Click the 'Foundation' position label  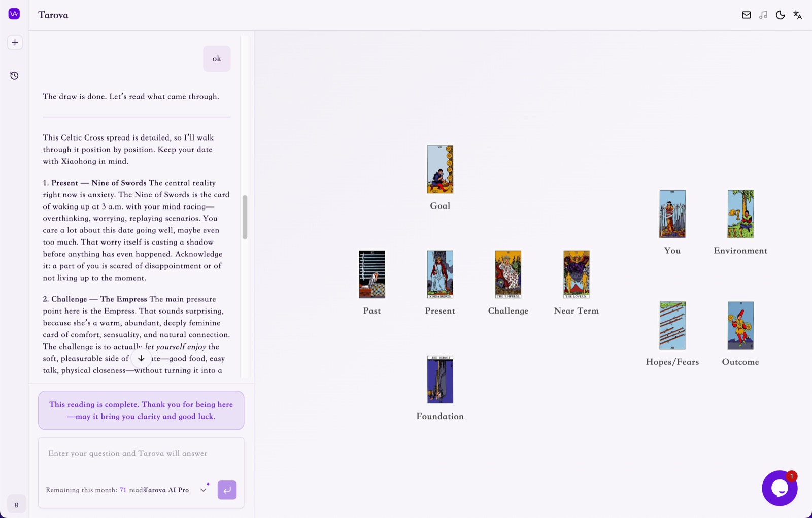pos(440,416)
